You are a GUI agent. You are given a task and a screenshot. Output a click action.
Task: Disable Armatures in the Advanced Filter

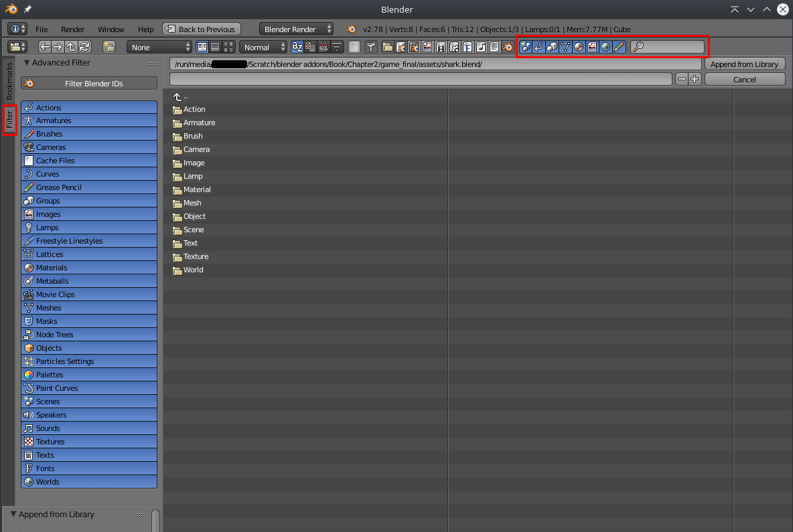(88, 120)
